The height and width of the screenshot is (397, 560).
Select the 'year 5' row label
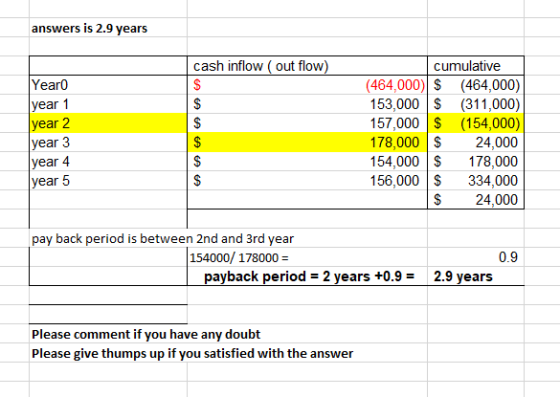pos(108,181)
